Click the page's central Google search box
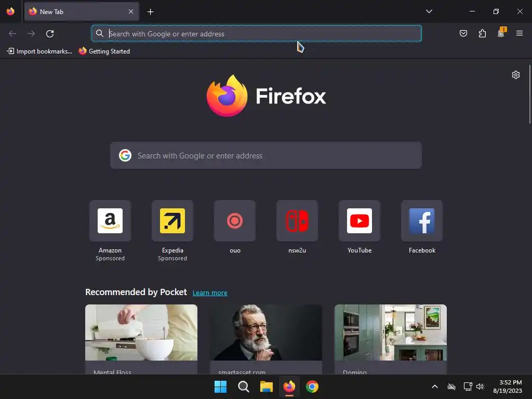This screenshot has height=399, width=532. pyautogui.click(x=266, y=155)
